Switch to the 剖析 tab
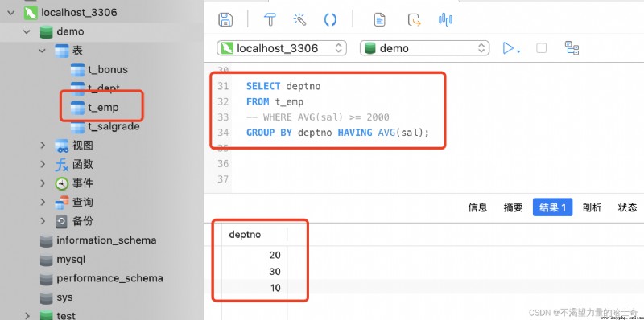Viewport: 644px width, 320px height. point(592,207)
